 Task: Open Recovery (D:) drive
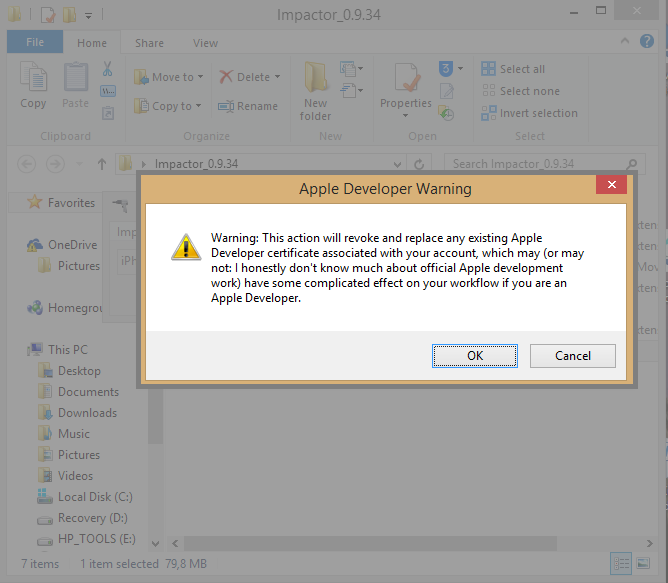pos(82,518)
